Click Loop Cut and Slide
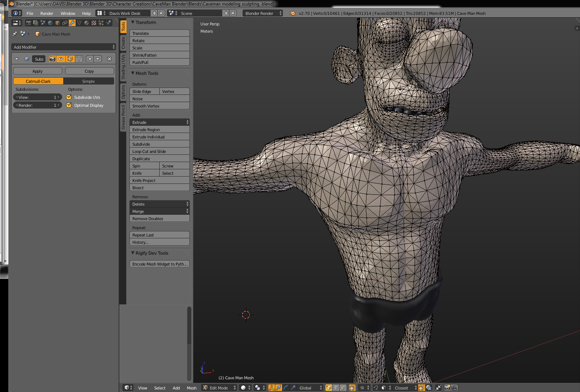Image resolution: width=580 pixels, height=392 pixels. pyautogui.click(x=160, y=151)
